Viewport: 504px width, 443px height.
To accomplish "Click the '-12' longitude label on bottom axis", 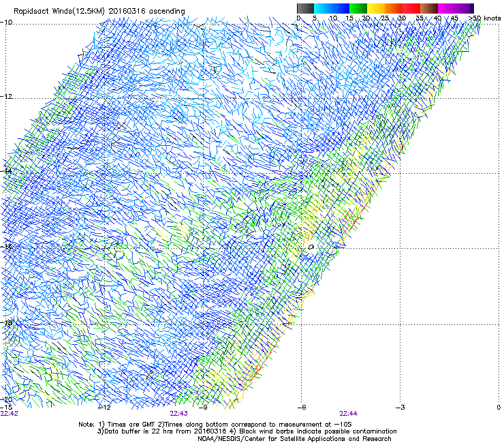I will click(104, 408).
